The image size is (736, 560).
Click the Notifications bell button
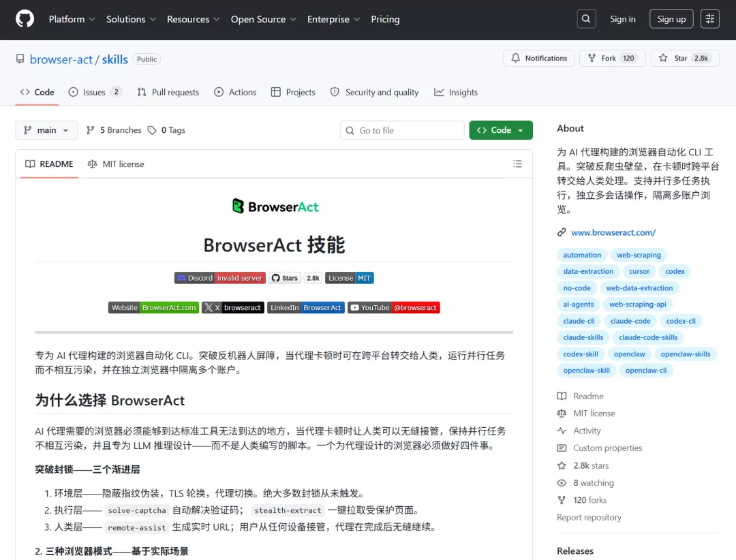tap(539, 58)
